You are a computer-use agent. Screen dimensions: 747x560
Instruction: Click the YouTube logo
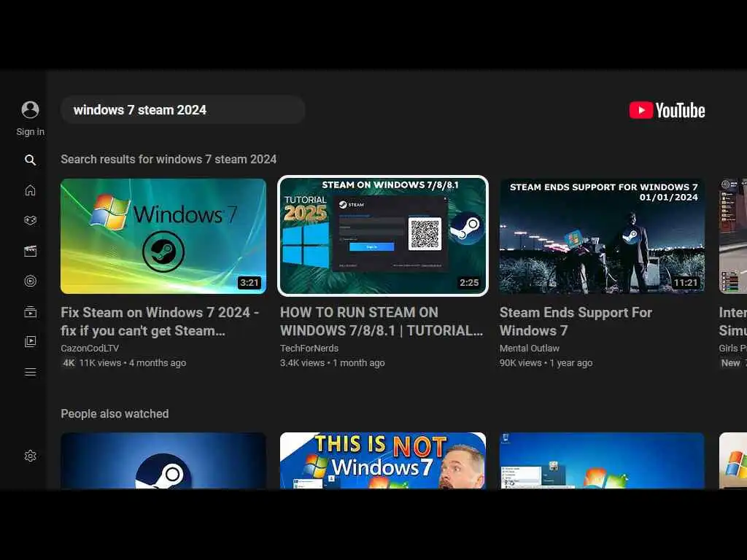pyautogui.click(x=667, y=110)
